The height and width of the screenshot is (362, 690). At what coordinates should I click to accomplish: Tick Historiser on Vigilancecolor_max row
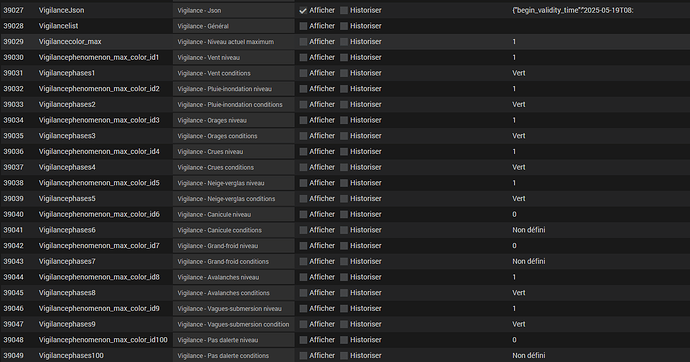pos(344,42)
